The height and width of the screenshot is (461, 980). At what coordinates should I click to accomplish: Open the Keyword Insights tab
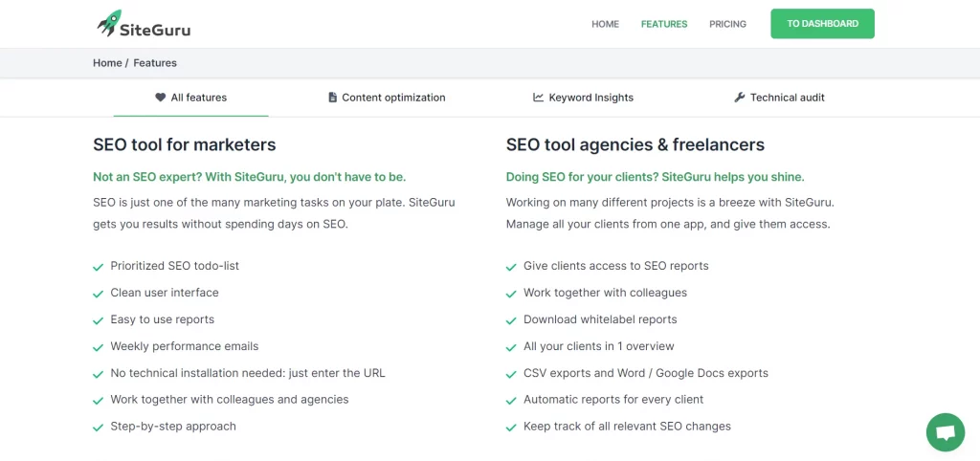(583, 98)
